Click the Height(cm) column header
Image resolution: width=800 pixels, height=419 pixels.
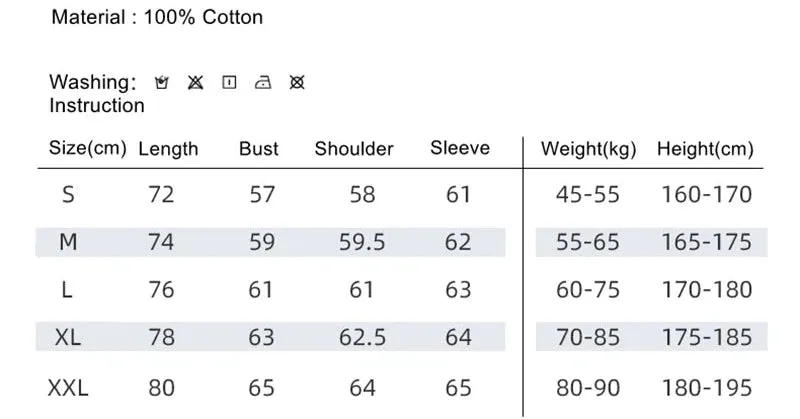tap(706, 149)
